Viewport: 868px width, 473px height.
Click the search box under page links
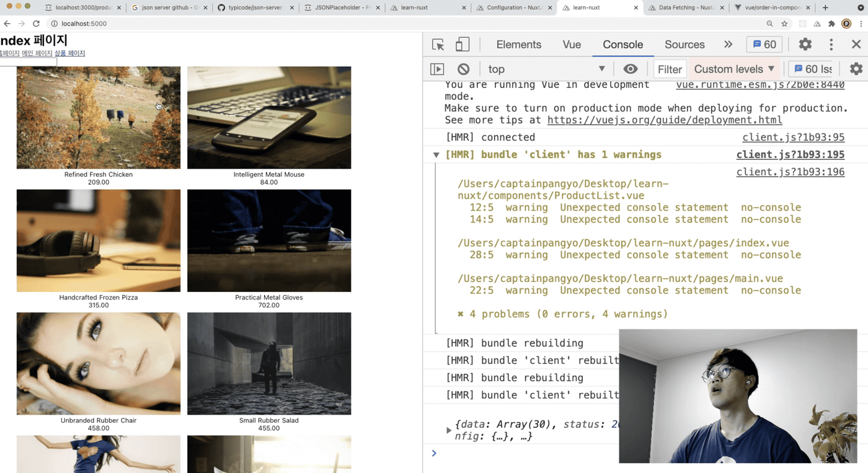tap(27, 62)
